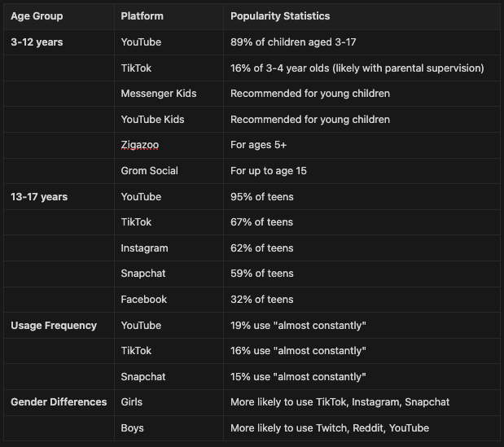Select the Grom Social cell
The width and height of the screenshot is (504, 447).
point(149,171)
